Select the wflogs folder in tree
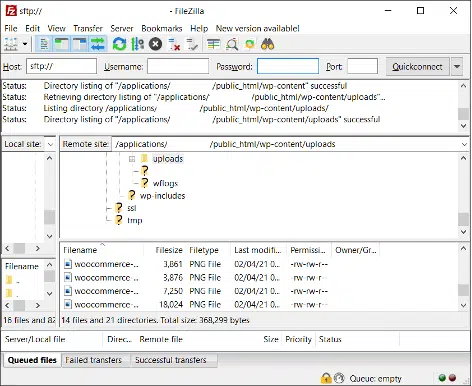Image resolution: width=472 pixels, height=386 pixels. 165,183
